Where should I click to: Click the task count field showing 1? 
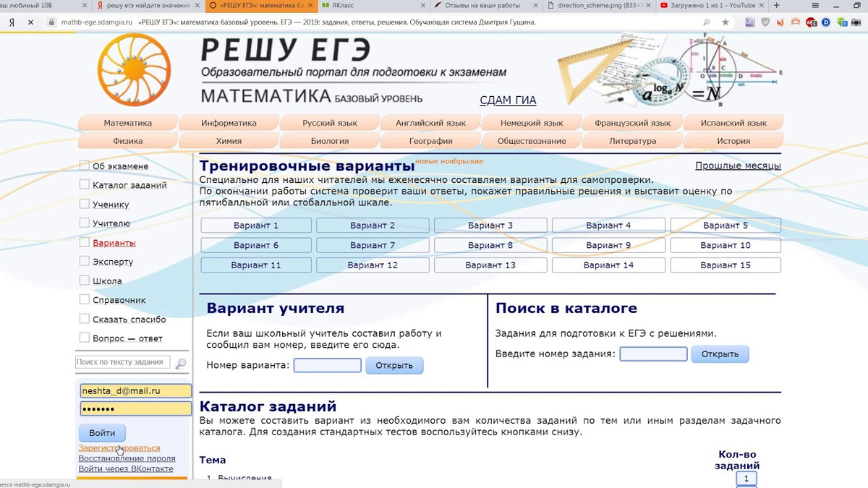click(746, 479)
